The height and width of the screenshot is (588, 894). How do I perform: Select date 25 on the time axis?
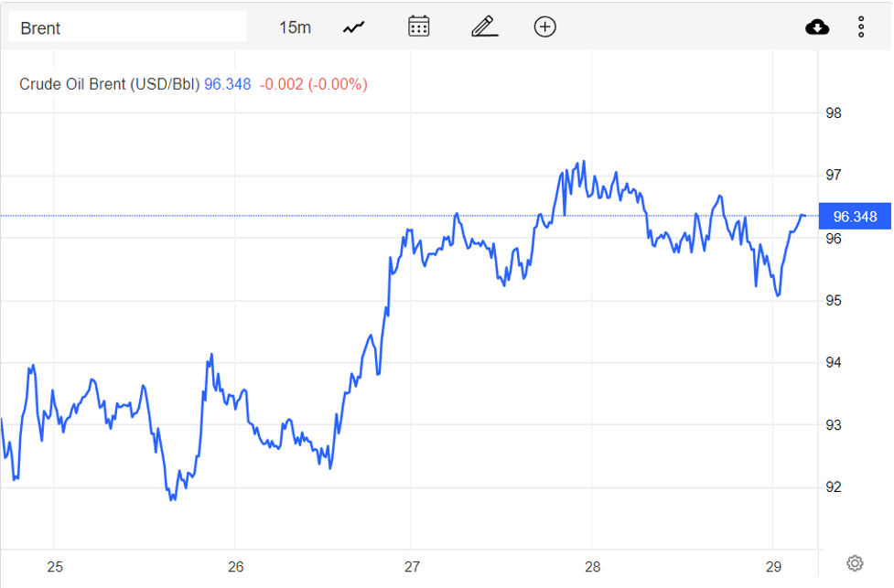[55, 567]
